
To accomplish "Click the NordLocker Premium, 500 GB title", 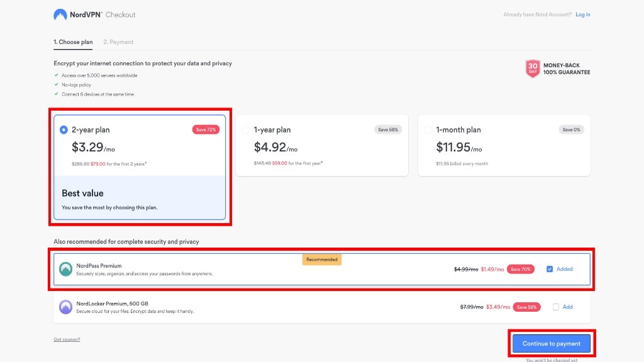I will (112, 304).
